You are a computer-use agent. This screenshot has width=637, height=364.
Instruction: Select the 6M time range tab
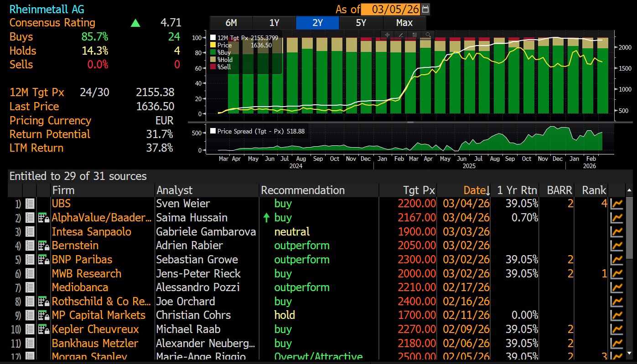(231, 23)
